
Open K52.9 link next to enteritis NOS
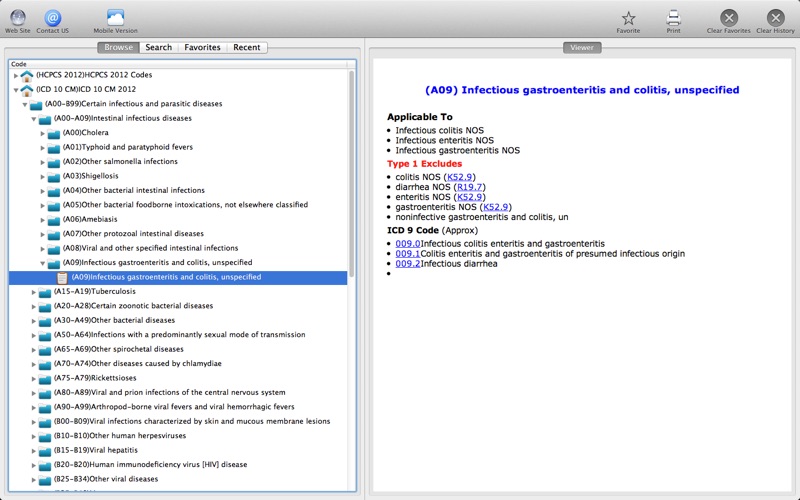tap(469, 197)
